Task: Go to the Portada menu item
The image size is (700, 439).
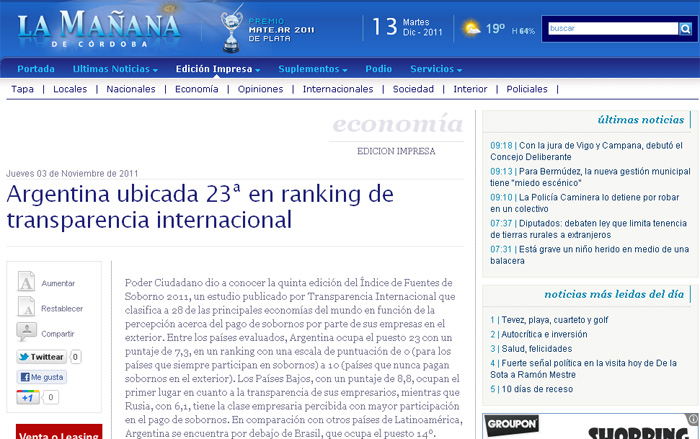Action: pos(36,69)
